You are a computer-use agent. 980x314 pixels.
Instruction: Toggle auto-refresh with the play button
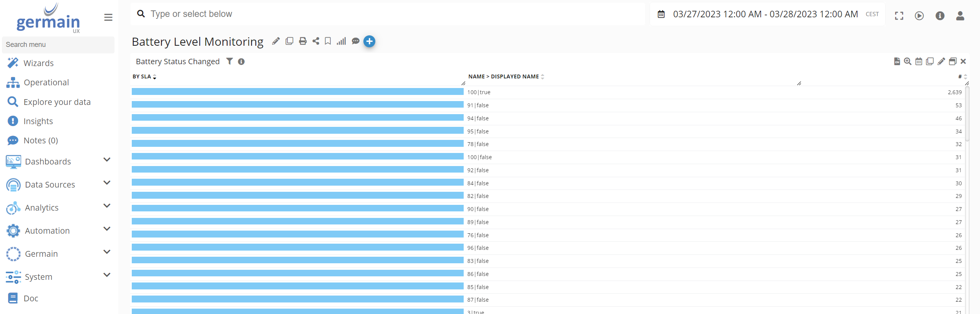(919, 16)
